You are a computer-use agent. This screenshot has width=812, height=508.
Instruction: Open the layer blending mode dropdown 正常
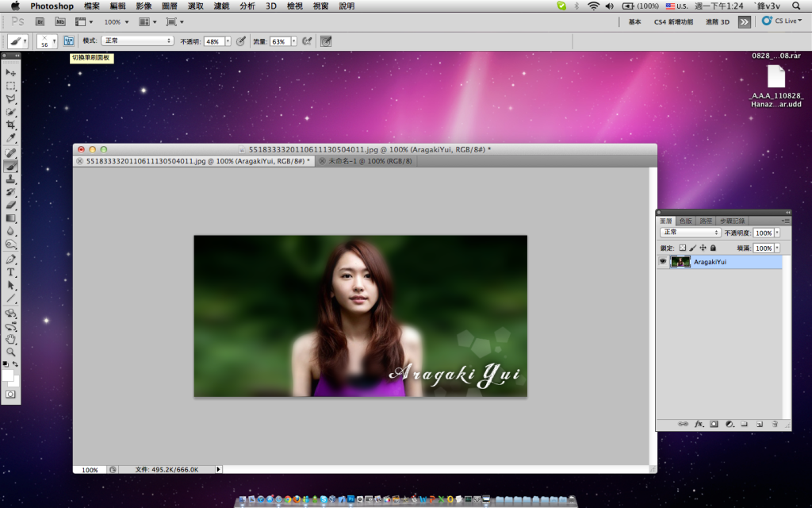(690, 233)
